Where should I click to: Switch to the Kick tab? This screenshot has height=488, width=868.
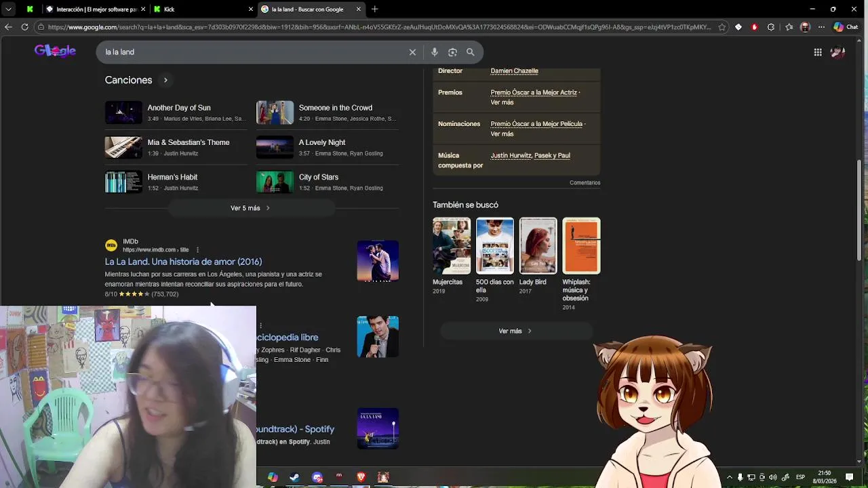202,9
